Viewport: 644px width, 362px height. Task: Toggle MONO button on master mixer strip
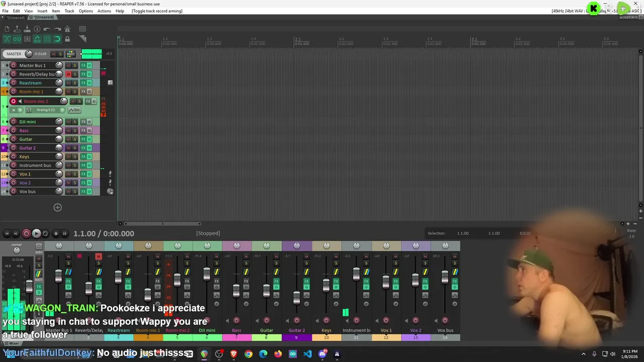(39, 247)
